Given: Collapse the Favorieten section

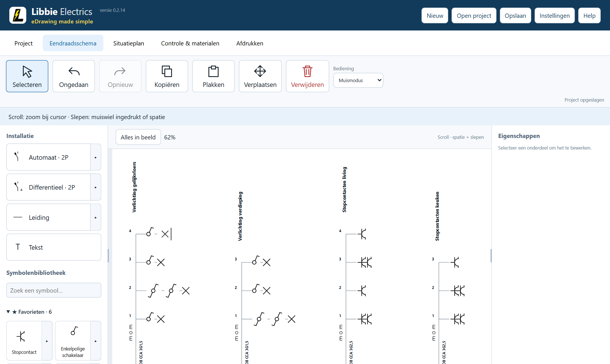Looking at the screenshot, I should click(29, 312).
